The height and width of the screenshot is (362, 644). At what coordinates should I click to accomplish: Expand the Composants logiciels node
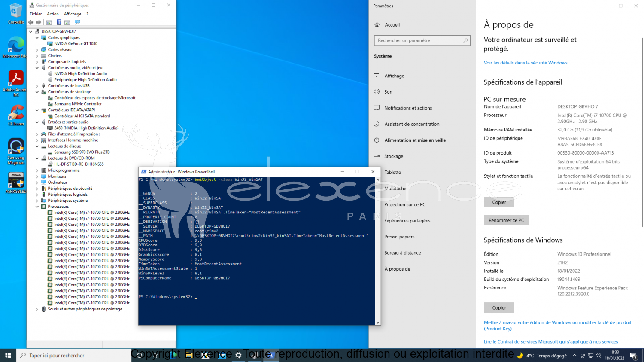[37, 62]
